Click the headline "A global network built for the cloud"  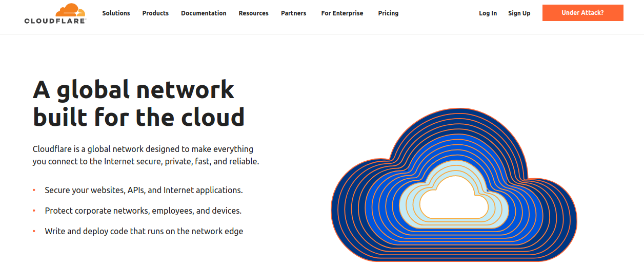click(x=138, y=103)
